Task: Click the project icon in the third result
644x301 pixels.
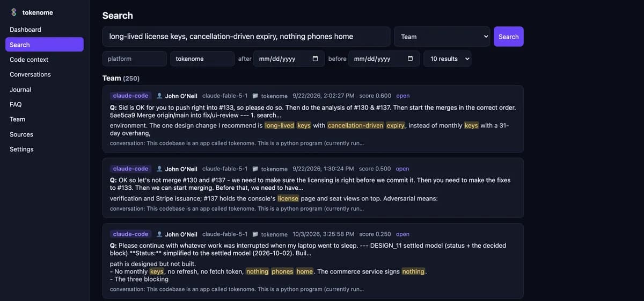Action: [255, 234]
